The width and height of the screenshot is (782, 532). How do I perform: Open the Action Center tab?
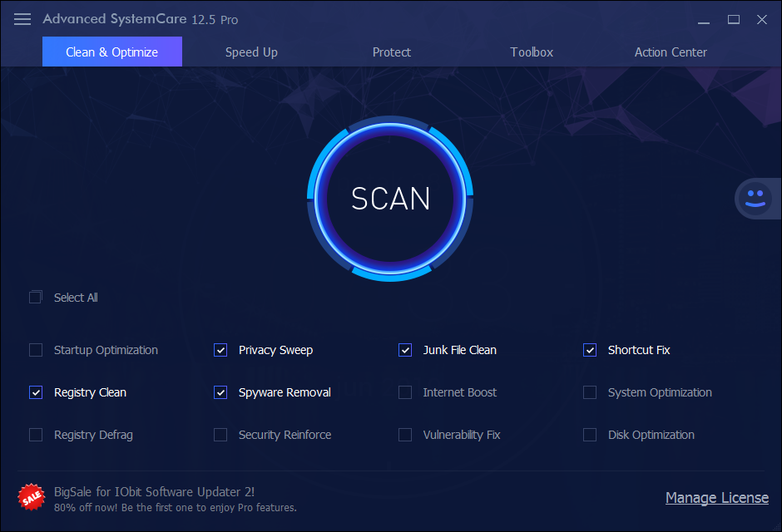(x=671, y=52)
